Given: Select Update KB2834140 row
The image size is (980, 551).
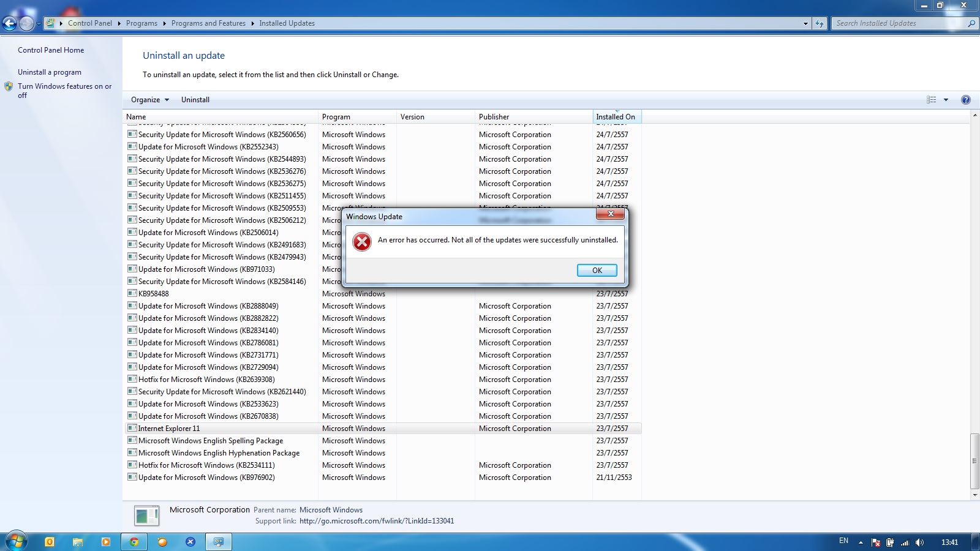Looking at the screenshot, I should (x=383, y=331).
